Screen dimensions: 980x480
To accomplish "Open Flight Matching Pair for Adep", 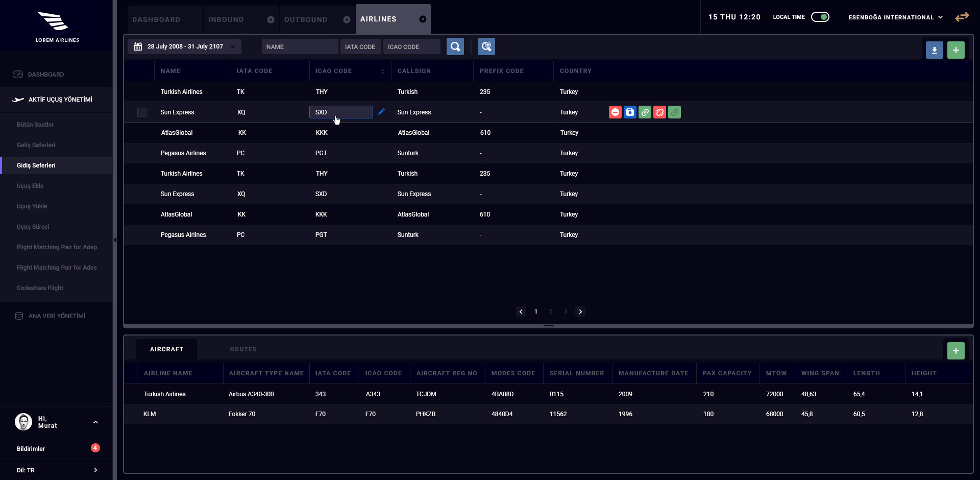I will coord(56,247).
